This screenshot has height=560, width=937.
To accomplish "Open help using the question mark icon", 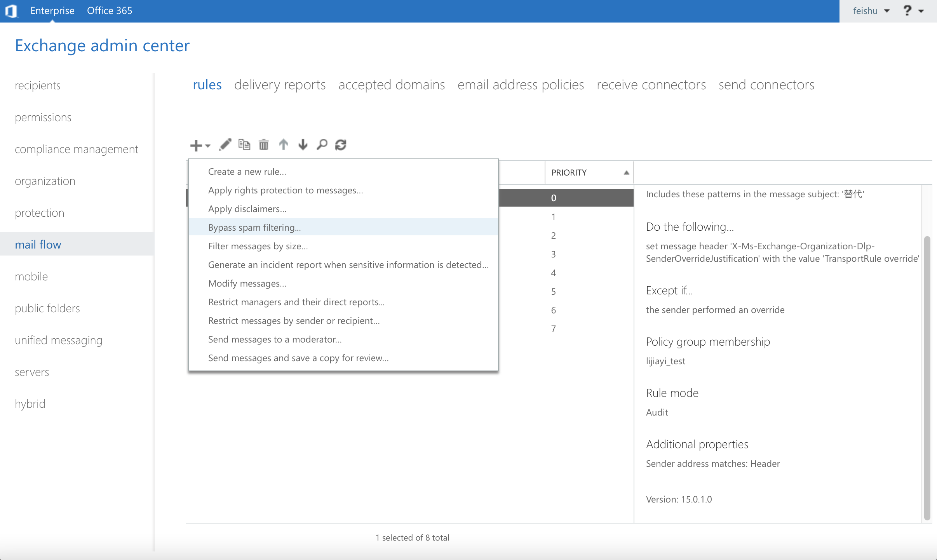I will point(907,10).
